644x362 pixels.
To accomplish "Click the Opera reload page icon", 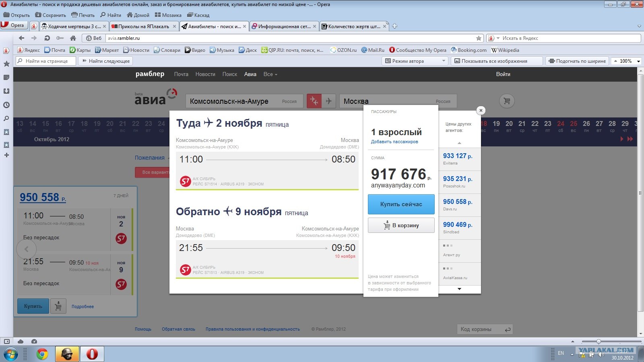I will [47, 38].
